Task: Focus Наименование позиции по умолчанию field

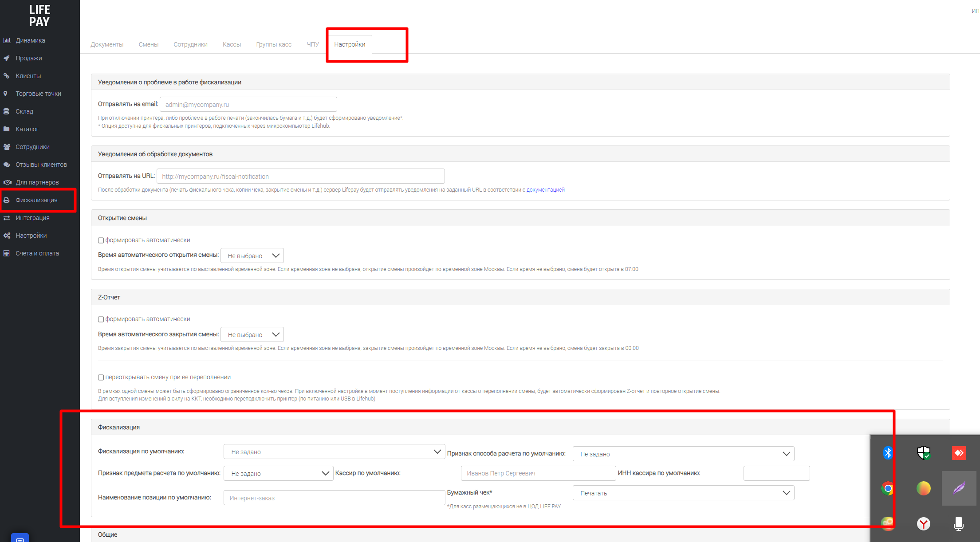Action: (334, 498)
